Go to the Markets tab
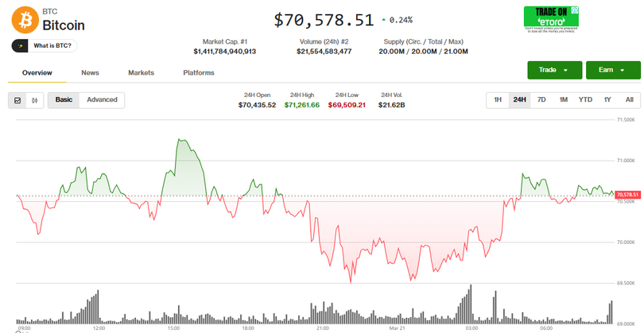The image size is (644, 333). (141, 73)
